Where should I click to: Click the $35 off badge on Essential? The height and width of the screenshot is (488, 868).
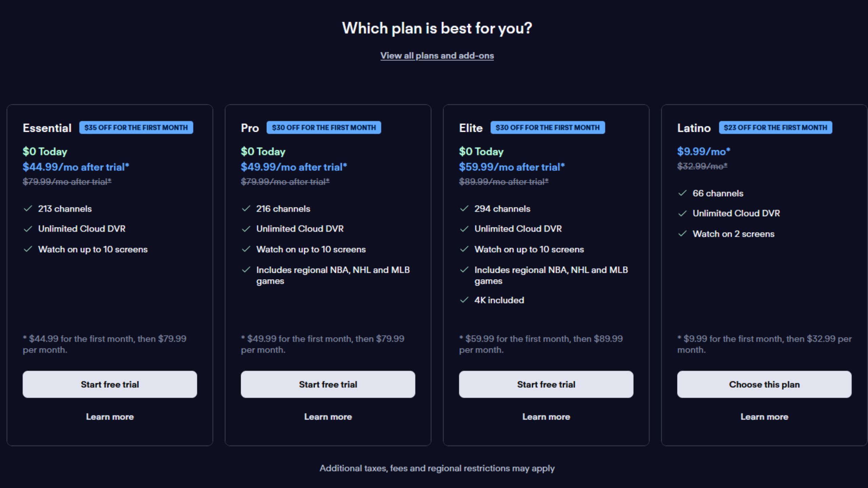click(x=136, y=128)
